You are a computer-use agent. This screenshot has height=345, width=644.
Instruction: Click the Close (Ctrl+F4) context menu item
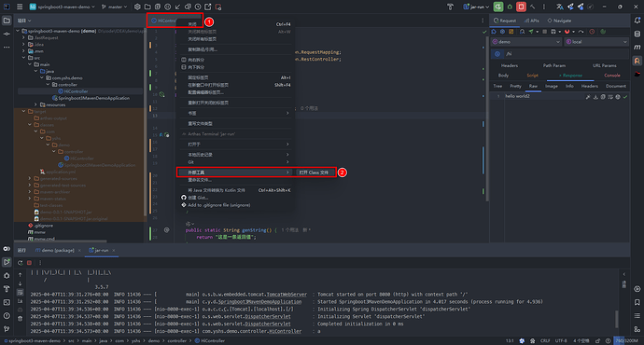tap(235, 24)
